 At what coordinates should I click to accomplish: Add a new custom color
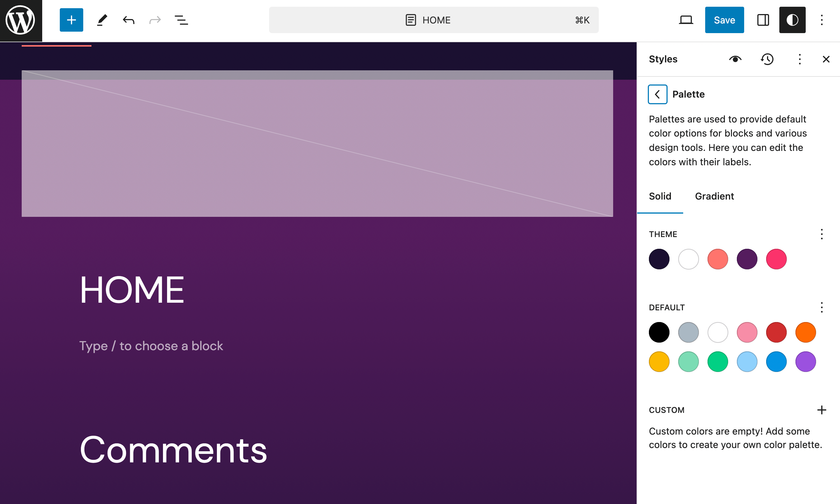[822, 410]
